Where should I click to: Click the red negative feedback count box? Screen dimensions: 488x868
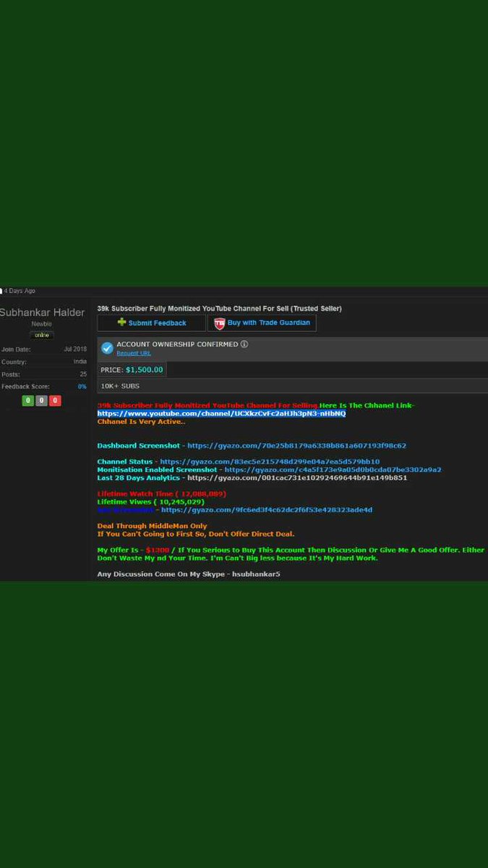55,401
